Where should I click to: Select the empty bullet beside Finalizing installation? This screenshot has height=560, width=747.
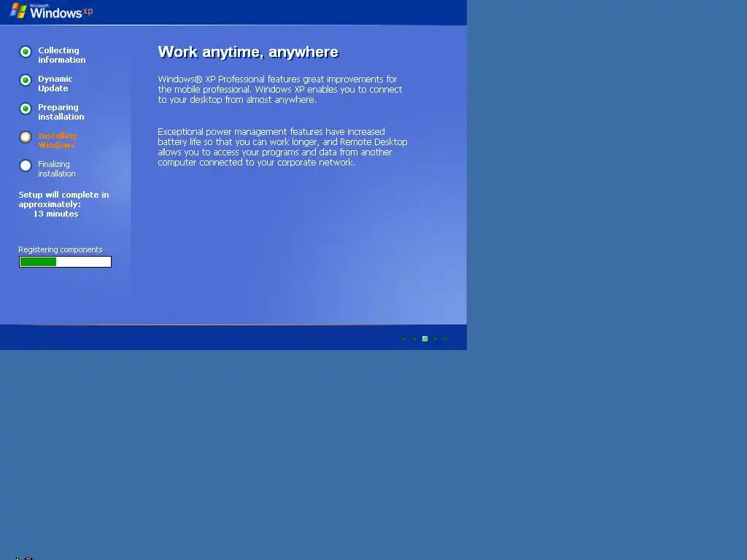click(x=26, y=166)
